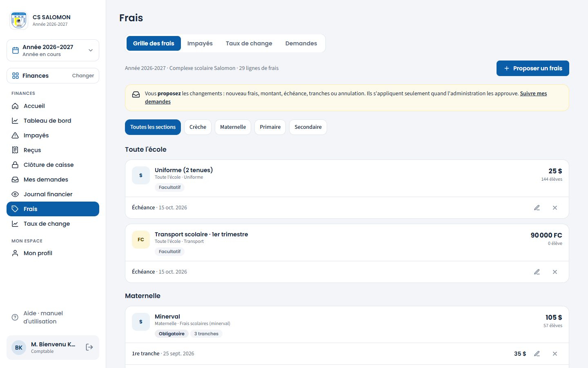This screenshot has width=588, height=368.
Task: Filter fees by Secondaire section
Action: [x=308, y=127]
